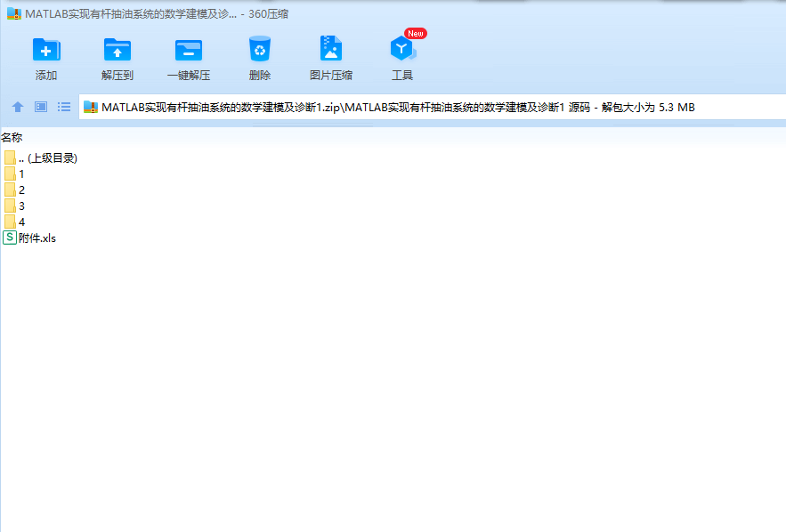Select the folder icon of folder 1
786x532 pixels.
tap(10, 173)
